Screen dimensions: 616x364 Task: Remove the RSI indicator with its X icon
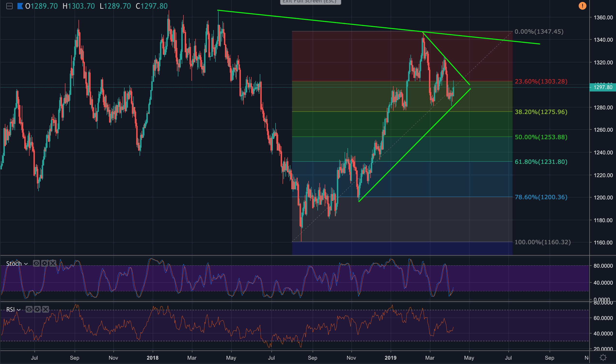click(45, 309)
